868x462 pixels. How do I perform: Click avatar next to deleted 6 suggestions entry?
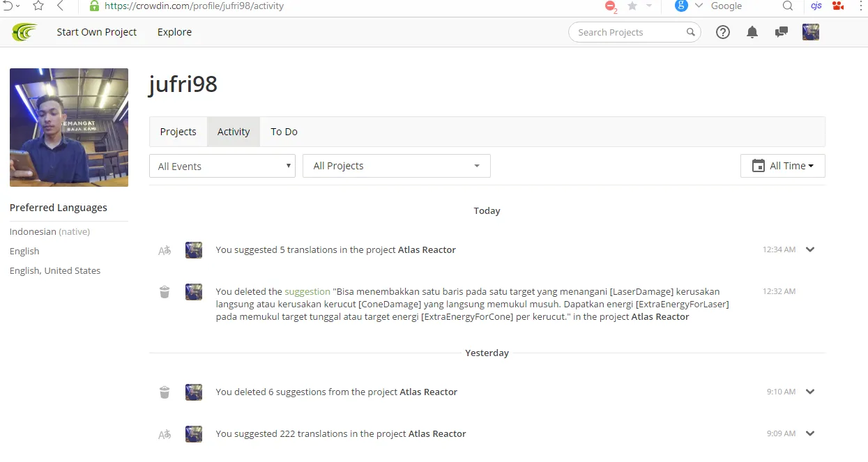point(194,392)
